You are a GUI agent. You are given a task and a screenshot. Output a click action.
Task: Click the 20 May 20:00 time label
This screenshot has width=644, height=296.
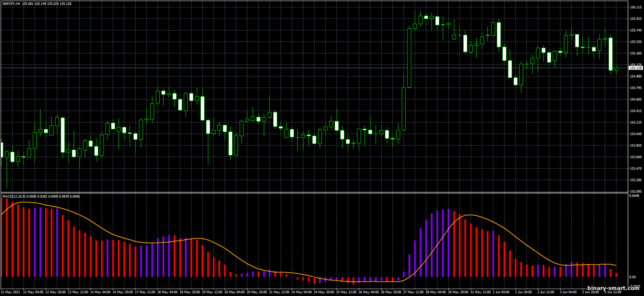click(256, 292)
